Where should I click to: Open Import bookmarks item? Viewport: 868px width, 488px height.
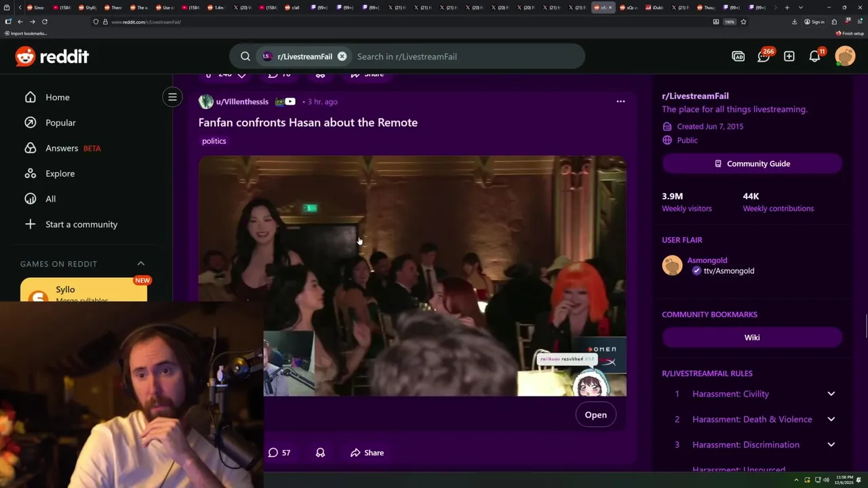pos(26,33)
